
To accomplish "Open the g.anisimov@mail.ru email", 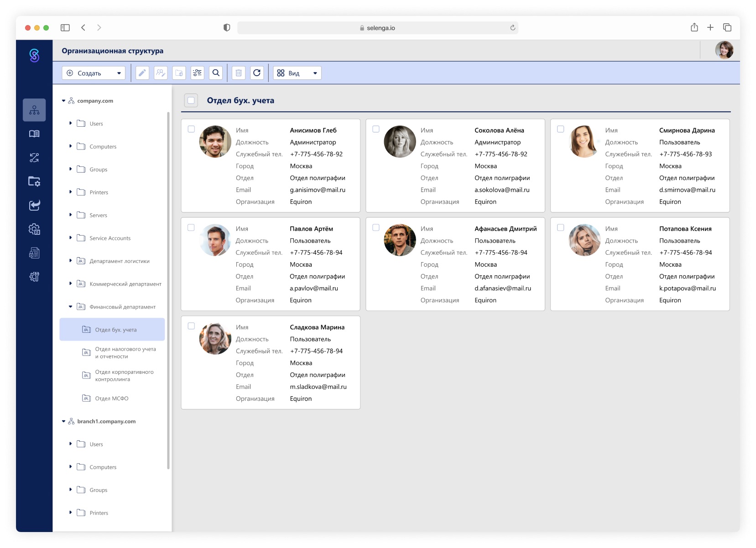I will (318, 190).
